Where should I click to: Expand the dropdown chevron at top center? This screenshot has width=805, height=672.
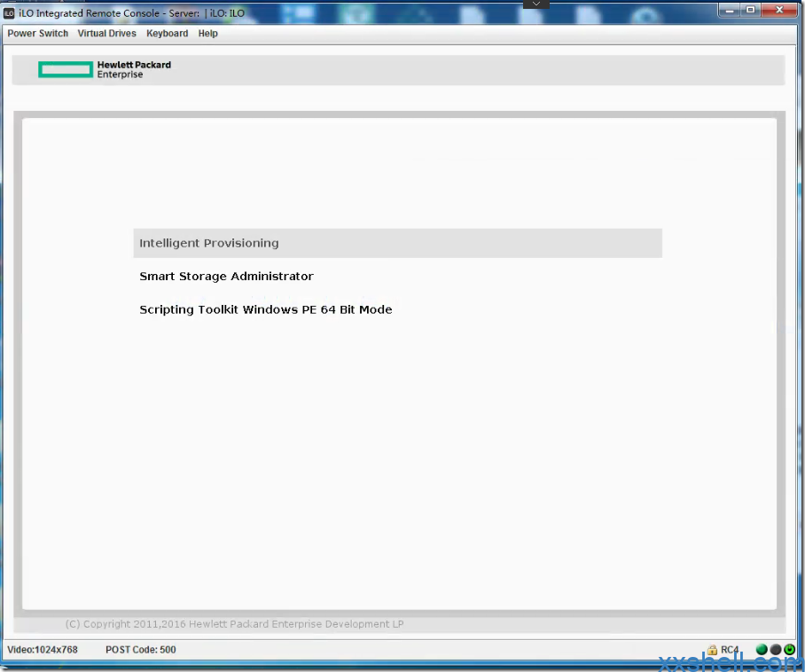pos(536,4)
